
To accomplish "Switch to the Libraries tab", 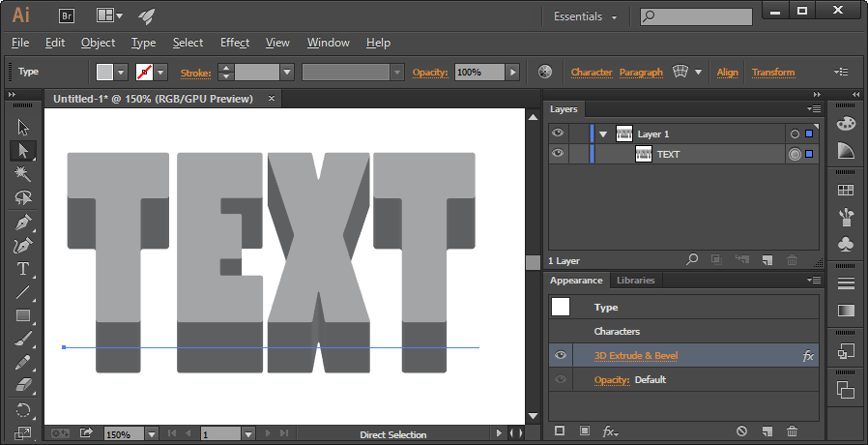I will click(x=635, y=281).
